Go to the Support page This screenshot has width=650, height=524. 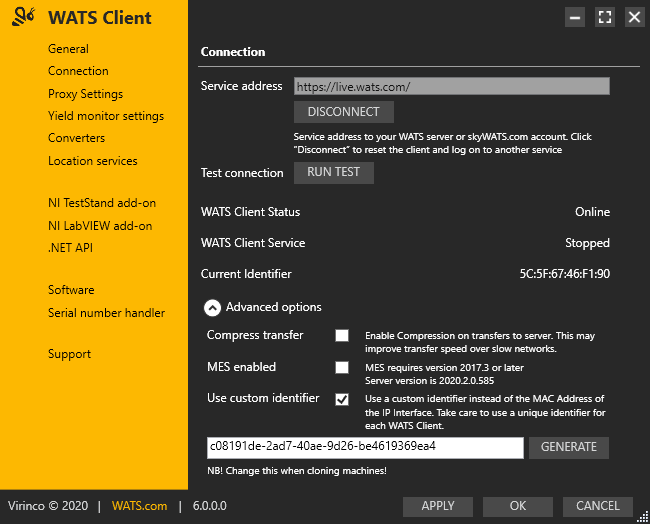(70, 354)
